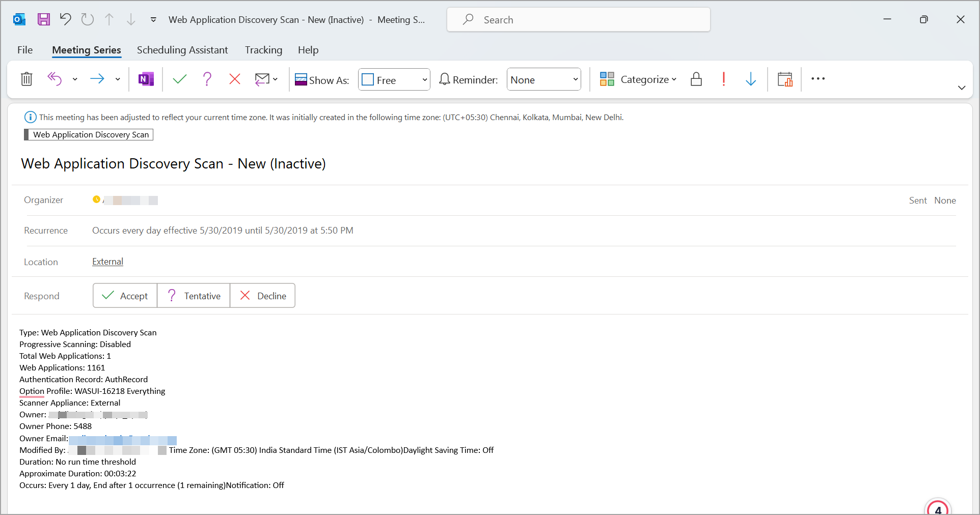Open the Show As Free dropdown
980x515 pixels.
click(424, 79)
